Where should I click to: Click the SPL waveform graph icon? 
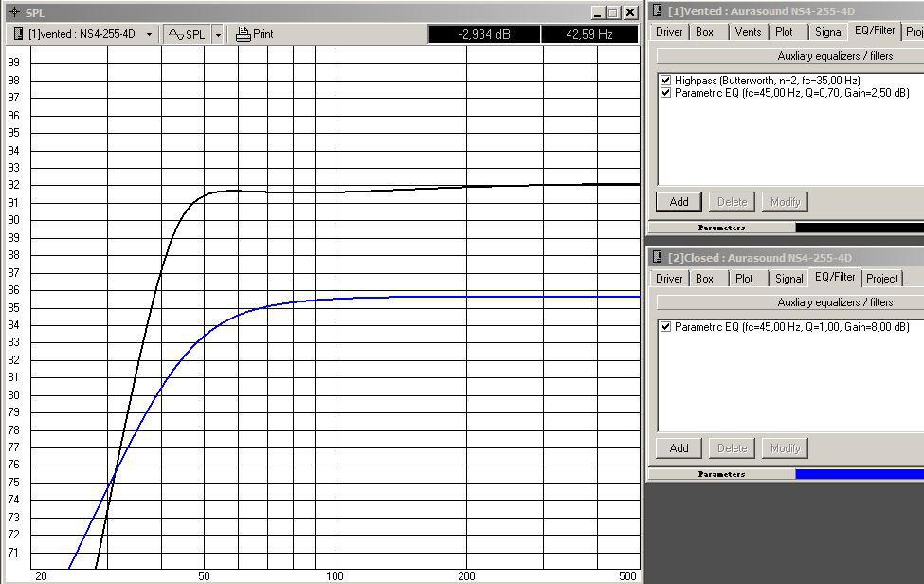pos(176,34)
